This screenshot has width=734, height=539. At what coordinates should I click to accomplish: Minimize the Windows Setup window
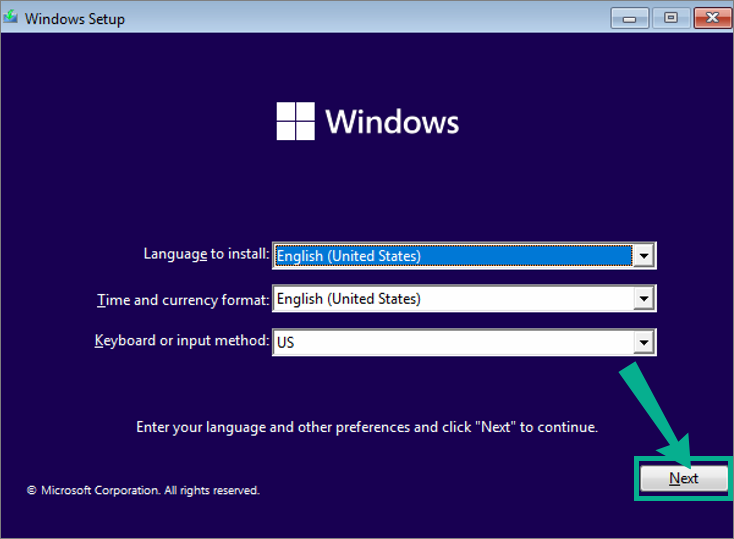(x=630, y=18)
